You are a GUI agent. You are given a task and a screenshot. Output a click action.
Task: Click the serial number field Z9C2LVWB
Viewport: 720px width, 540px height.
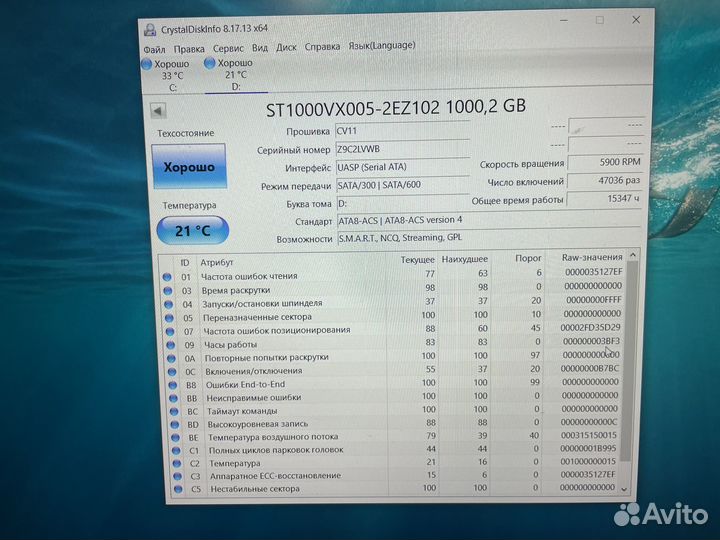tap(402, 149)
